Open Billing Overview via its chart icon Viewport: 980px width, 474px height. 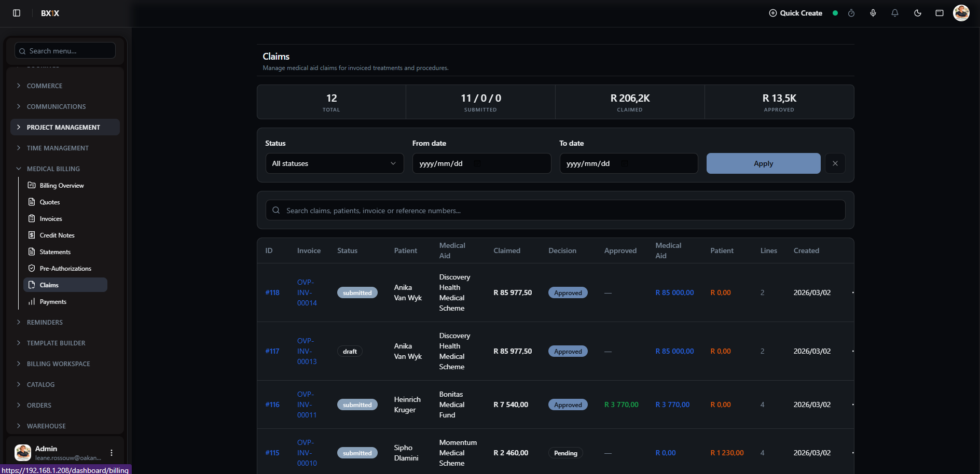coord(32,185)
